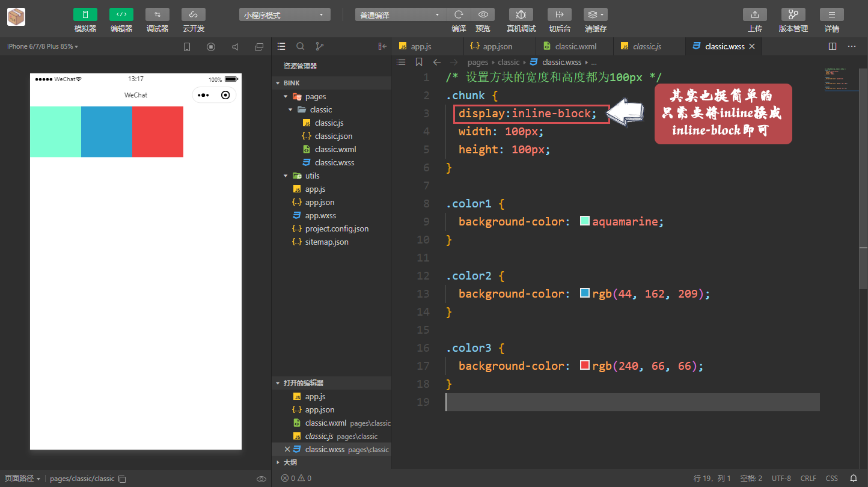868x487 pixels.
Task: Open project.config.json in the file tree
Action: [337, 228]
